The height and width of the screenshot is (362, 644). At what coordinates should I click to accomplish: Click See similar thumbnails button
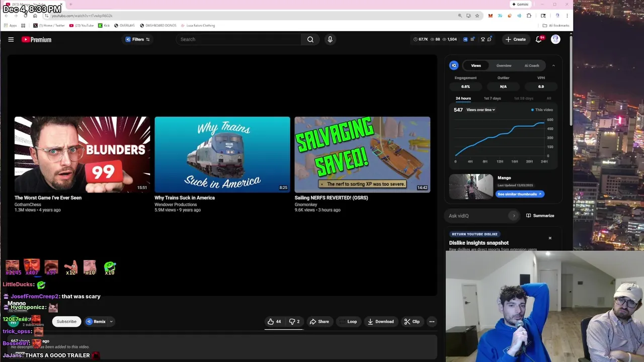point(520,194)
